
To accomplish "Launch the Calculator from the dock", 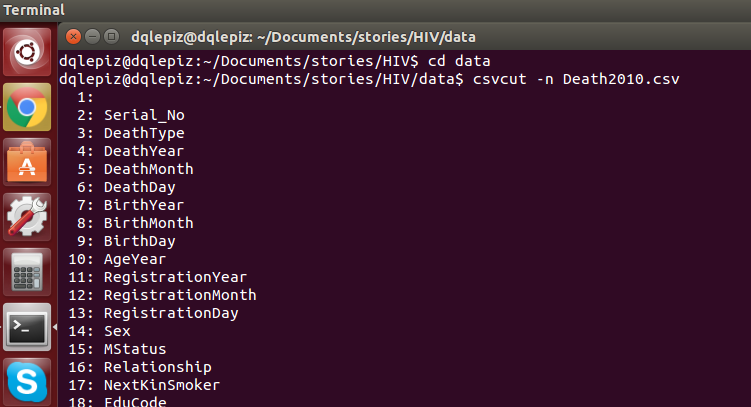I will (x=27, y=272).
